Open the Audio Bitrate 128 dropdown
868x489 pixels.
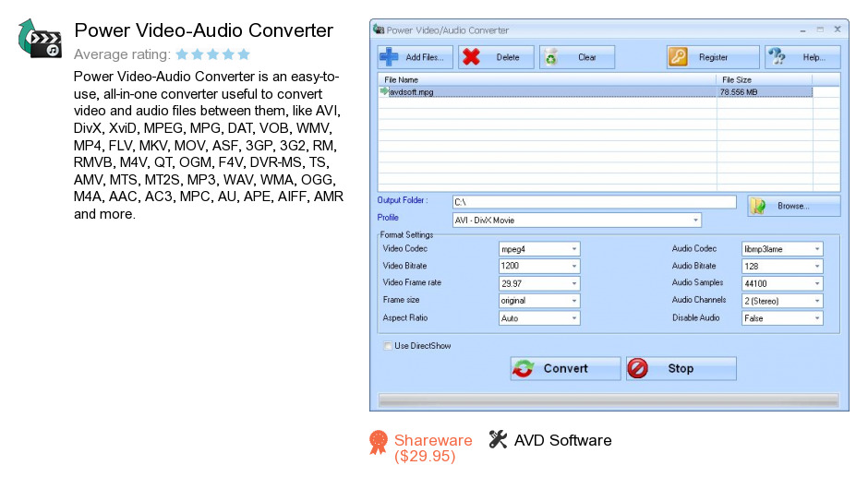point(817,266)
